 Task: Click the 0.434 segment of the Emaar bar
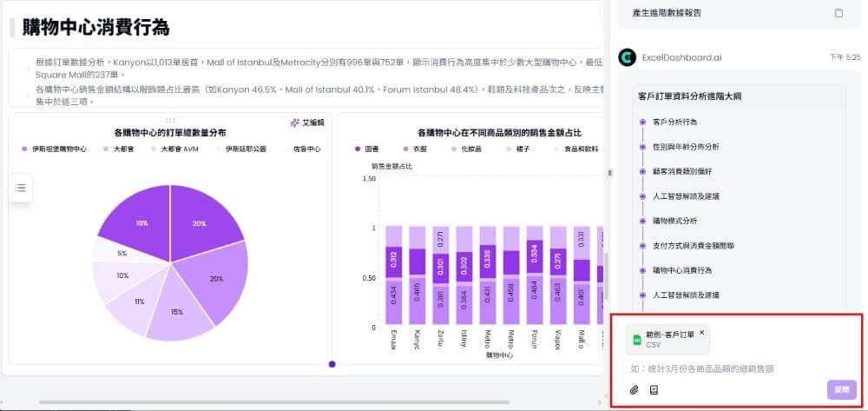[x=393, y=302]
